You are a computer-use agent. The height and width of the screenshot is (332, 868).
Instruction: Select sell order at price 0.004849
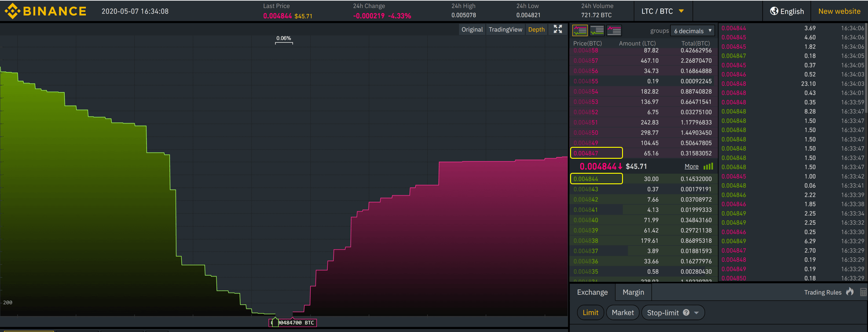pyautogui.click(x=644, y=143)
